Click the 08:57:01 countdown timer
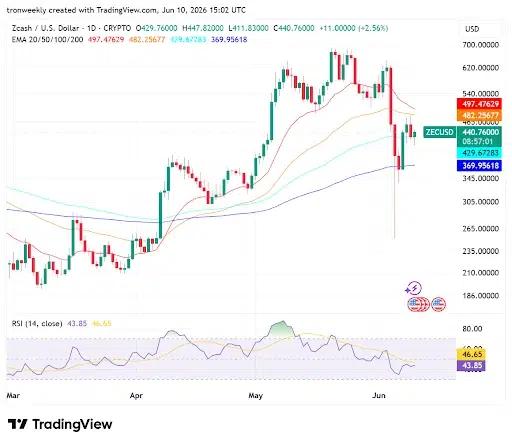The height and width of the screenshot is (444, 512). pos(477,142)
